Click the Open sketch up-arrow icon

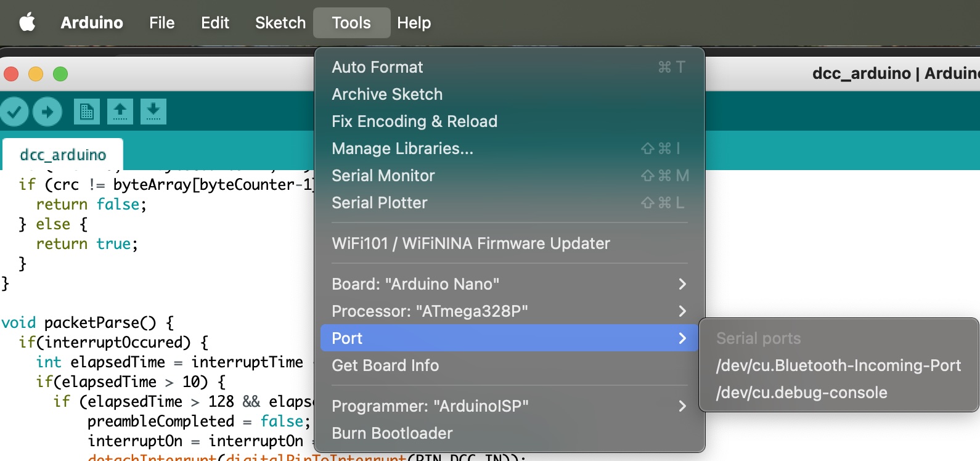(x=120, y=112)
